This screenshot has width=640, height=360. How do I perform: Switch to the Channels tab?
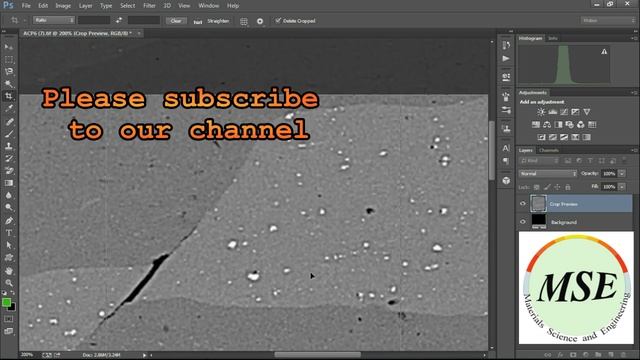(x=548, y=150)
